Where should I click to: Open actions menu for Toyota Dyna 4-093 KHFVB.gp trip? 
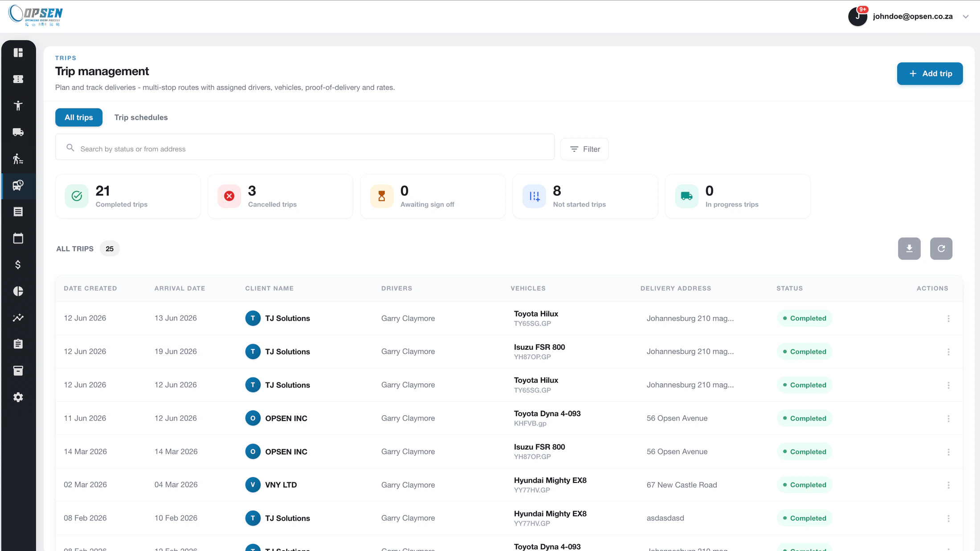point(948,418)
